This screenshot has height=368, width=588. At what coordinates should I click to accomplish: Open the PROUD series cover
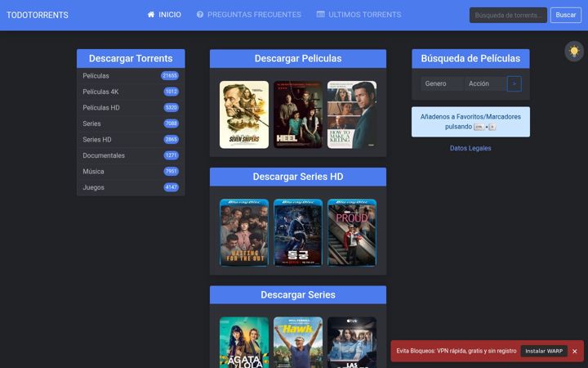coord(352,233)
